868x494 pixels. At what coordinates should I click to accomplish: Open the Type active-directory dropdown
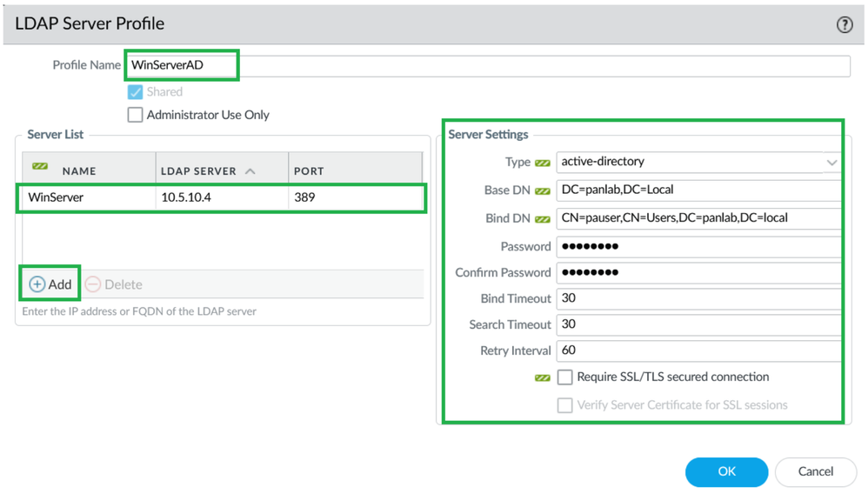831,163
